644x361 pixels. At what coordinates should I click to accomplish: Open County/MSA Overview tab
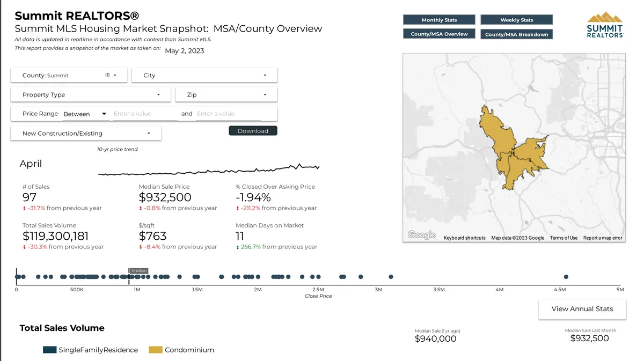[x=439, y=34]
